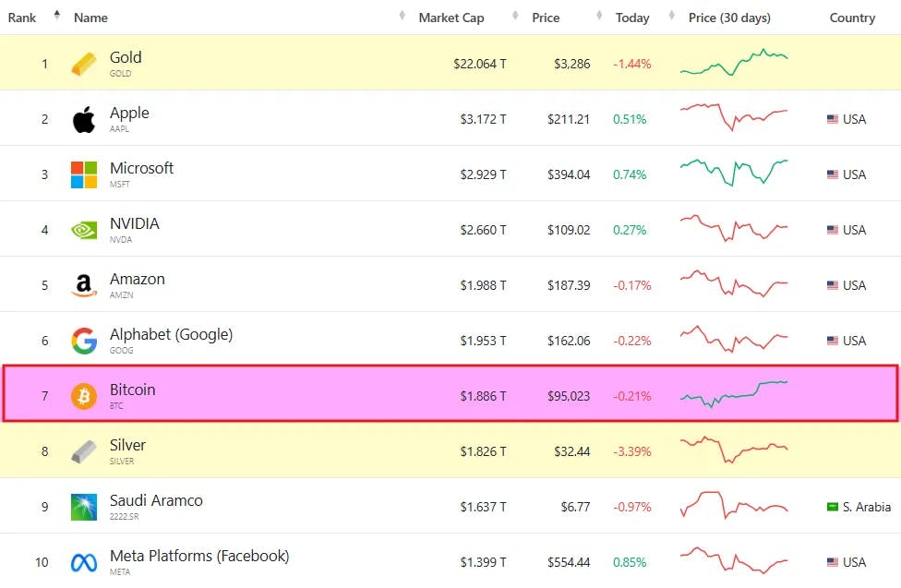Click Bitcoin market cap $1.886 T
Screen dimensions: 901x588
coord(483,397)
